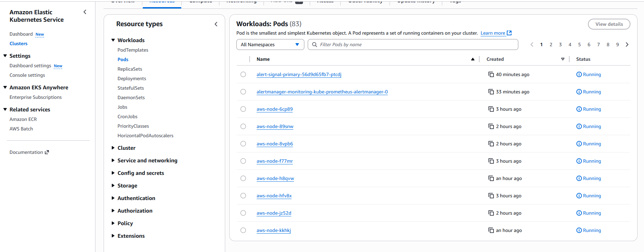Sort pods by the Created column arrow

pos(562,59)
